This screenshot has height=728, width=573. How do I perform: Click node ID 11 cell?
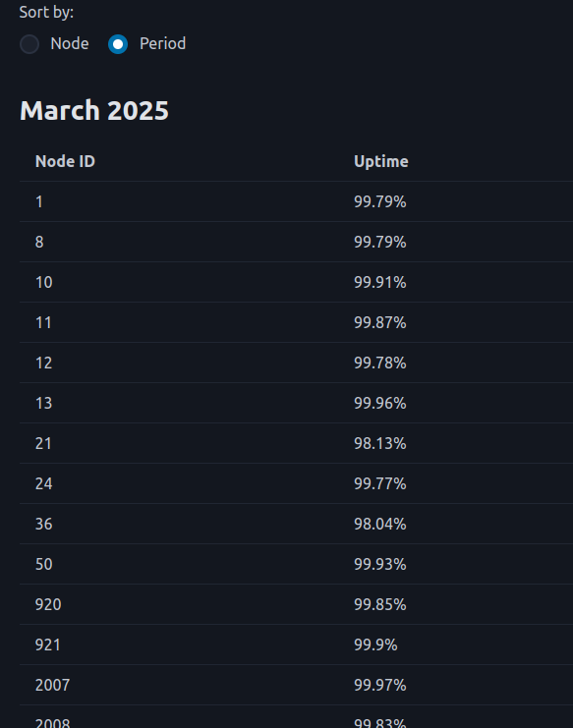(x=43, y=322)
